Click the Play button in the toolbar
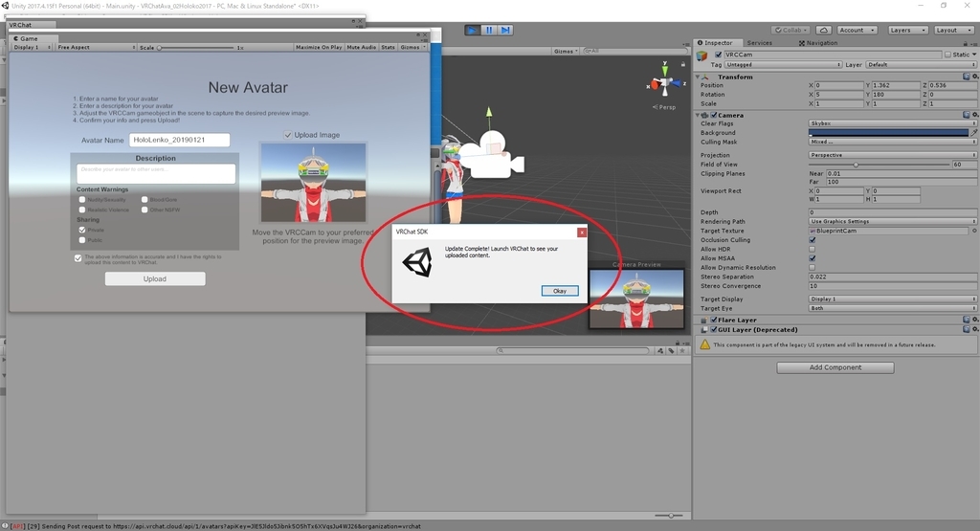The height and width of the screenshot is (531, 980). point(473,30)
